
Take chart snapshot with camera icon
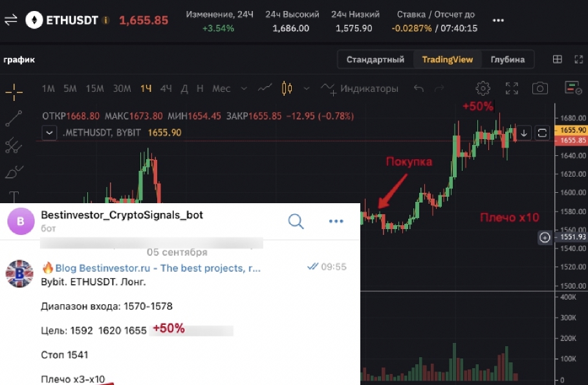(539, 88)
